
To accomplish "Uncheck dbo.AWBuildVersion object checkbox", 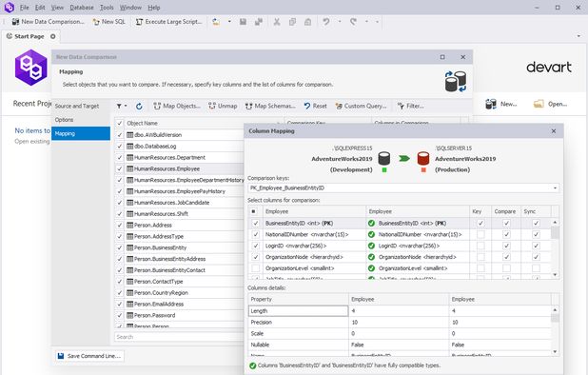I will [x=120, y=134].
